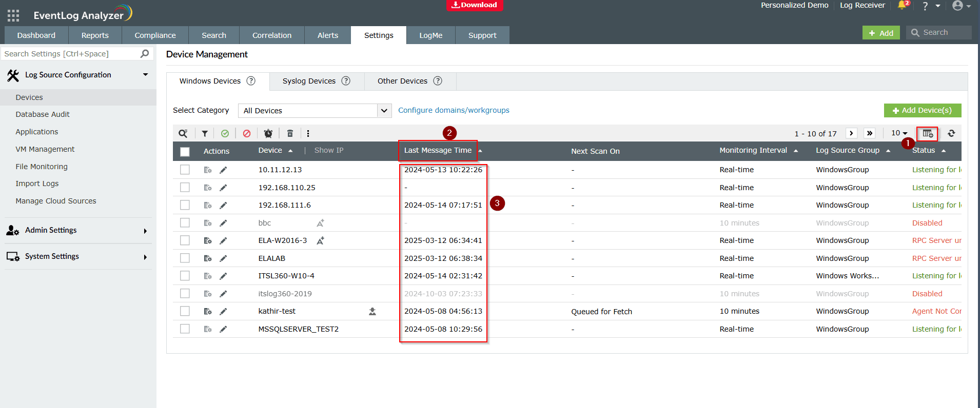Screen dimensions: 980x408
Task: Open the notifications bell icon
Action: [902, 6]
